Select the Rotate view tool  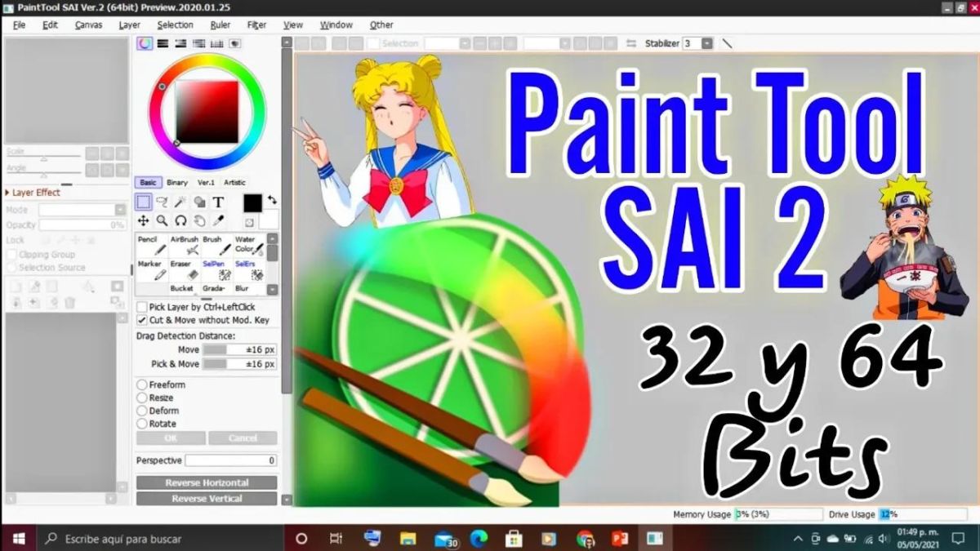[x=180, y=220]
